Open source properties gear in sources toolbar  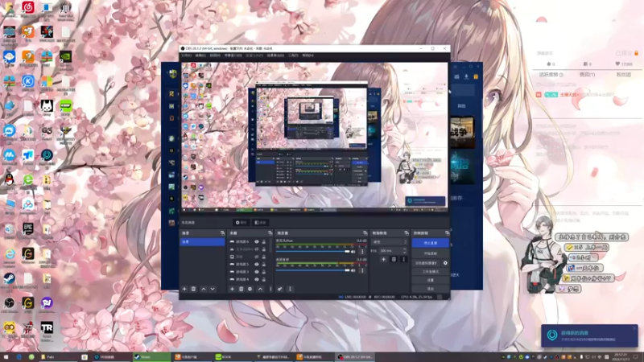pos(250,289)
